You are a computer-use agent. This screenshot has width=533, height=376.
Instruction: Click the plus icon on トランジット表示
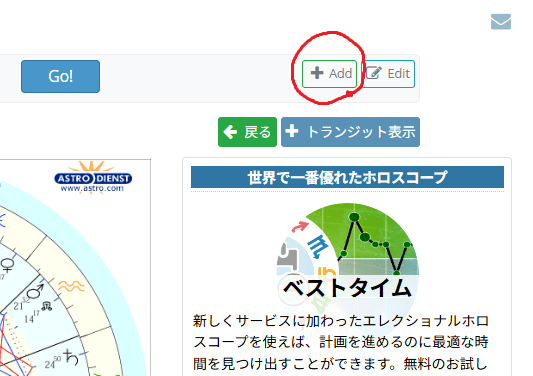tap(292, 131)
